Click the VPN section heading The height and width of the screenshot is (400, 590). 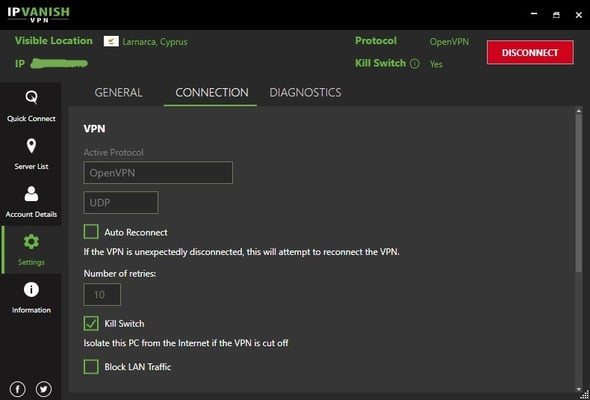tap(94, 129)
